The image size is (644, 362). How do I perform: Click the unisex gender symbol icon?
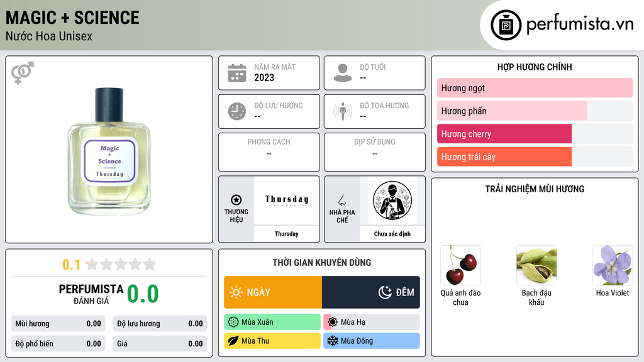(23, 73)
